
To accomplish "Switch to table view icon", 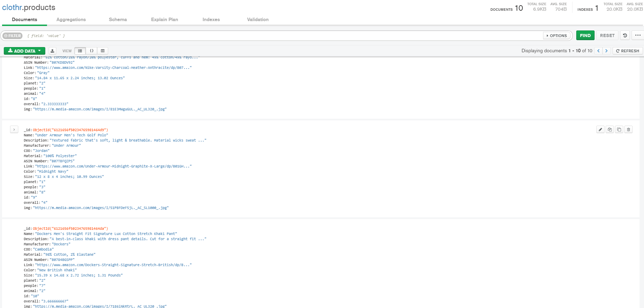I will (x=103, y=51).
